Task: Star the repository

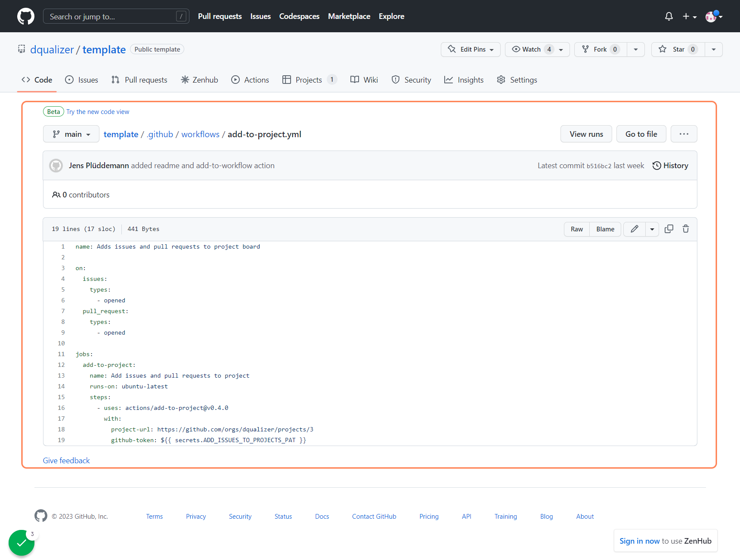Action: click(678, 49)
